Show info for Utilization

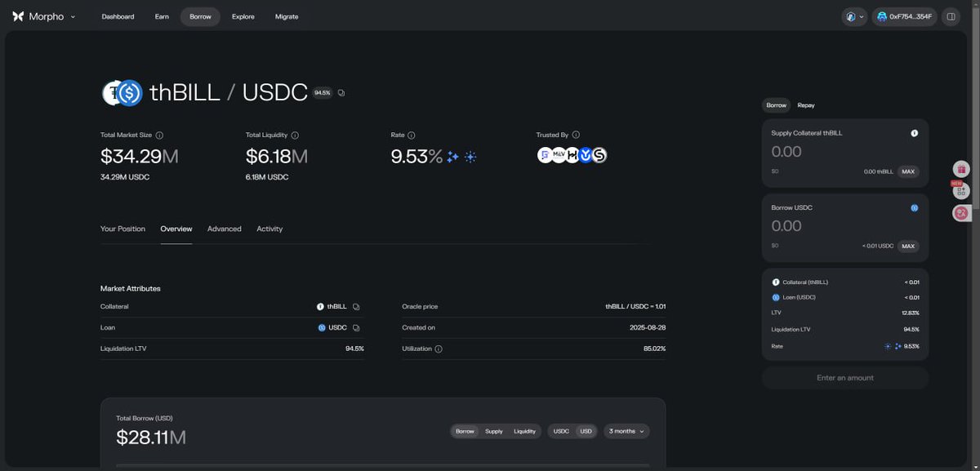click(439, 349)
